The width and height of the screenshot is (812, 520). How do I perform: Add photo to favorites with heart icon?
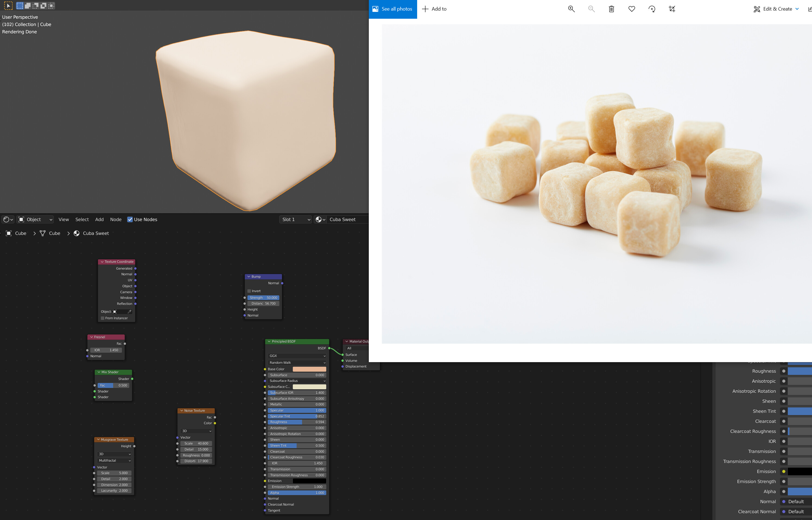(632, 9)
